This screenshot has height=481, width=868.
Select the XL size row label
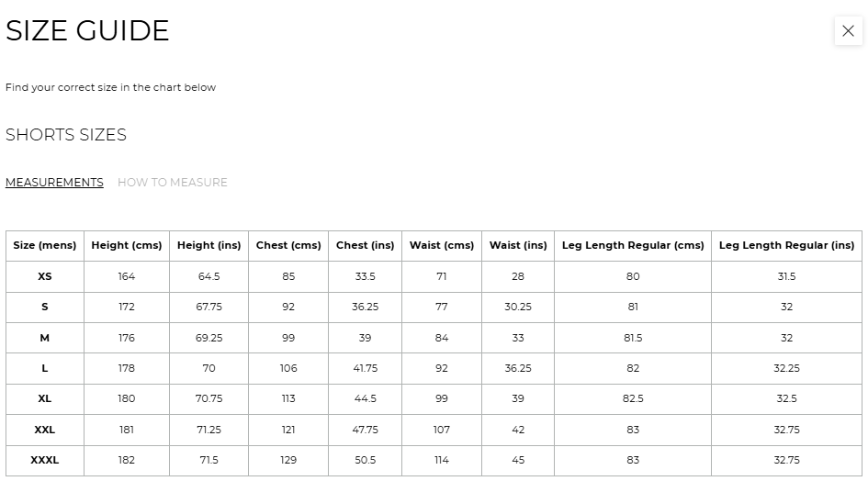[45, 398]
